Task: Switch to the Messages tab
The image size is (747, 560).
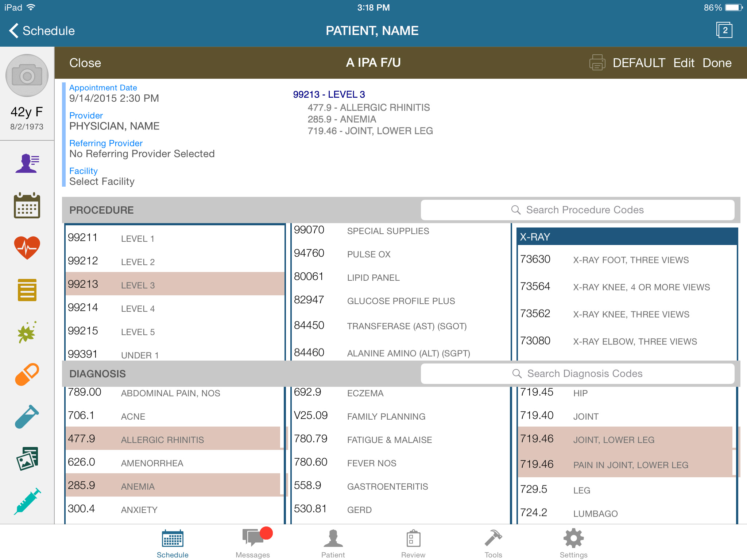Action: [x=253, y=543]
